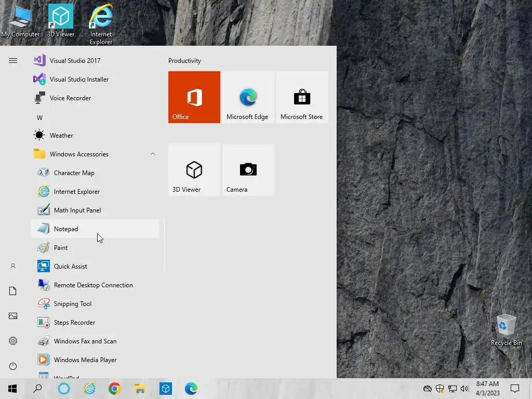Open the Office tile

194,97
